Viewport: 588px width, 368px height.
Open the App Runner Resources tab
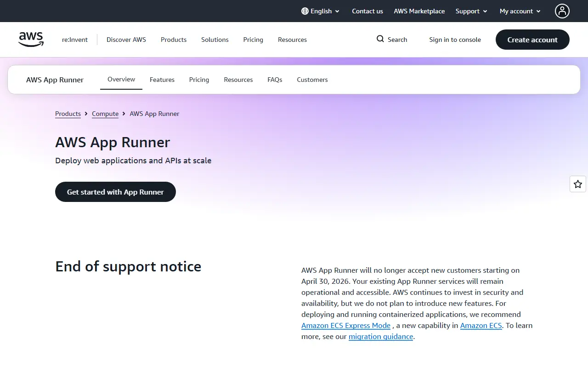[238, 80]
